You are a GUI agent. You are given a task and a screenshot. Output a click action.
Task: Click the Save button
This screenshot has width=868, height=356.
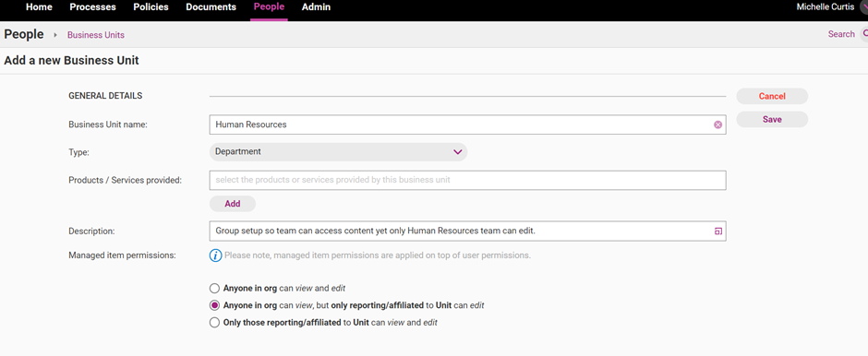point(772,119)
